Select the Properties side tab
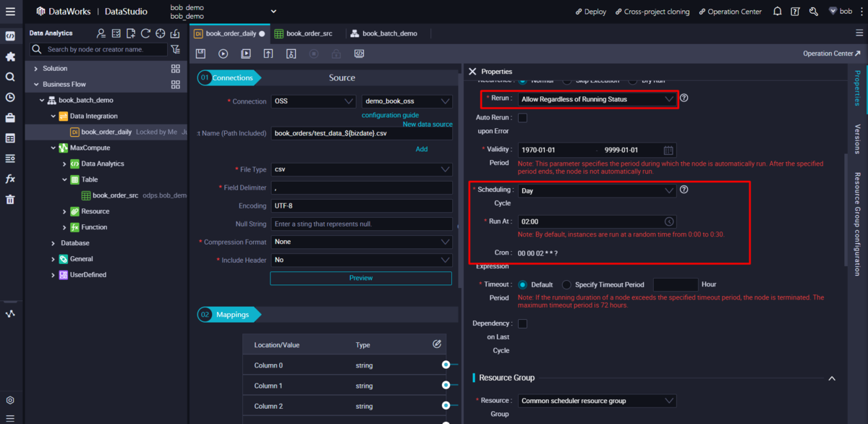This screenshot has width=868, height=424. point(857,88)
